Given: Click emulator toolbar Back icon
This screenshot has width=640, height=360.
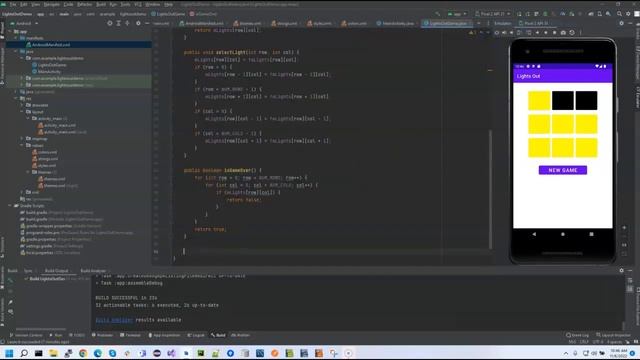Looking at the screenshot, I should pyautogui.click(x=537, y=32).
